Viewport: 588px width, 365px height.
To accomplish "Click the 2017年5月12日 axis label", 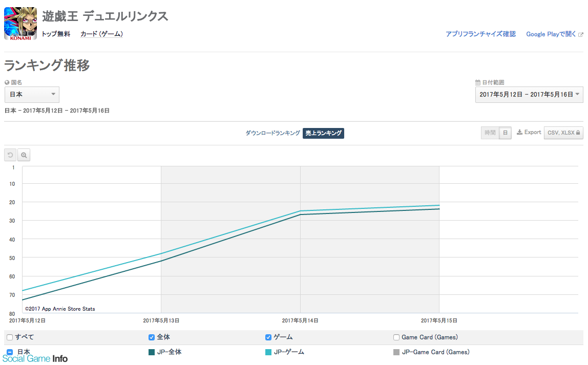I will [x=27, y=321].
